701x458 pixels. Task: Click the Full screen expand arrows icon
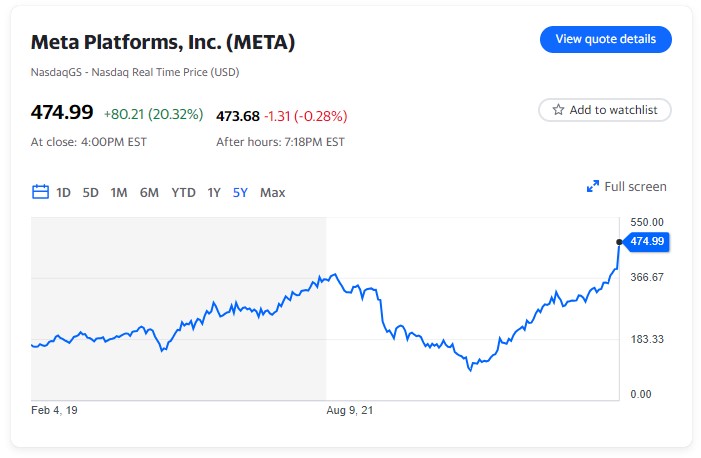pos(593,187)
